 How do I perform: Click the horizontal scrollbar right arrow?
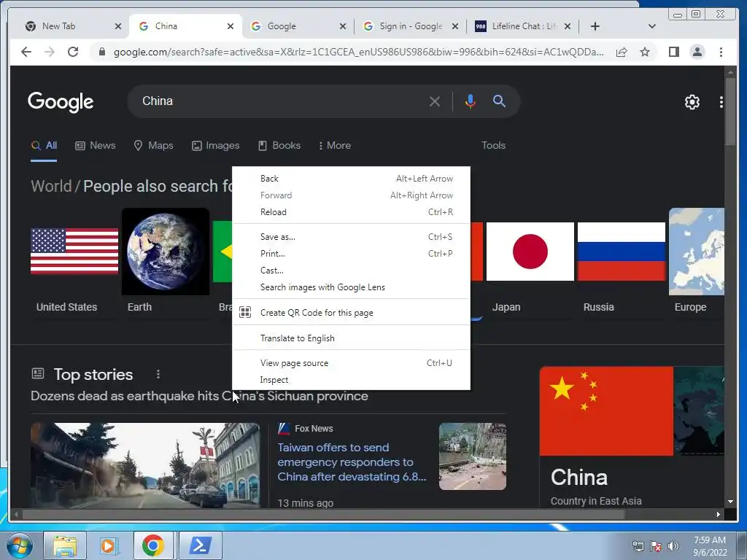(x=718, y=514)
